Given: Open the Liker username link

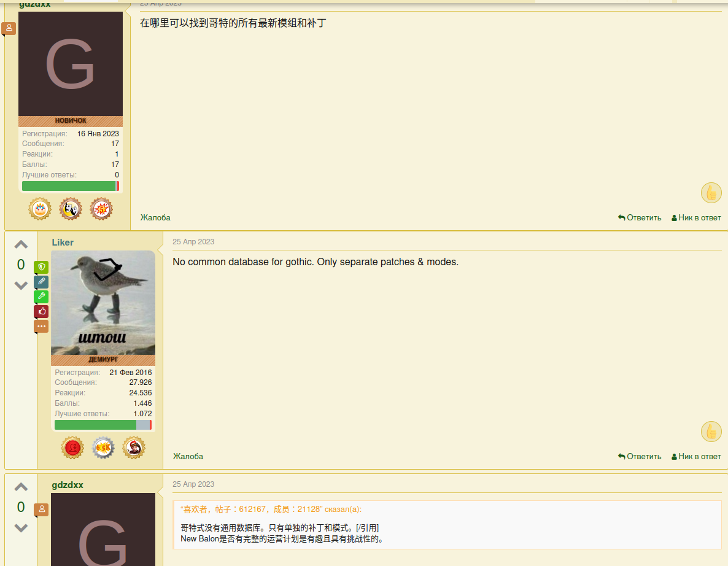Looking at the screenshot, I should (x=63, y=242).
